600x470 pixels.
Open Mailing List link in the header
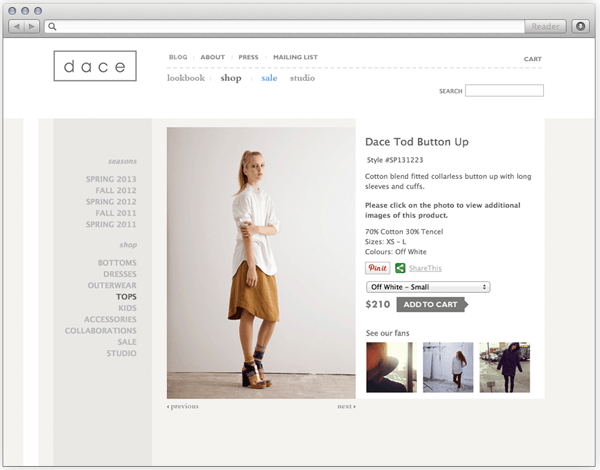(x=295, y=58)
